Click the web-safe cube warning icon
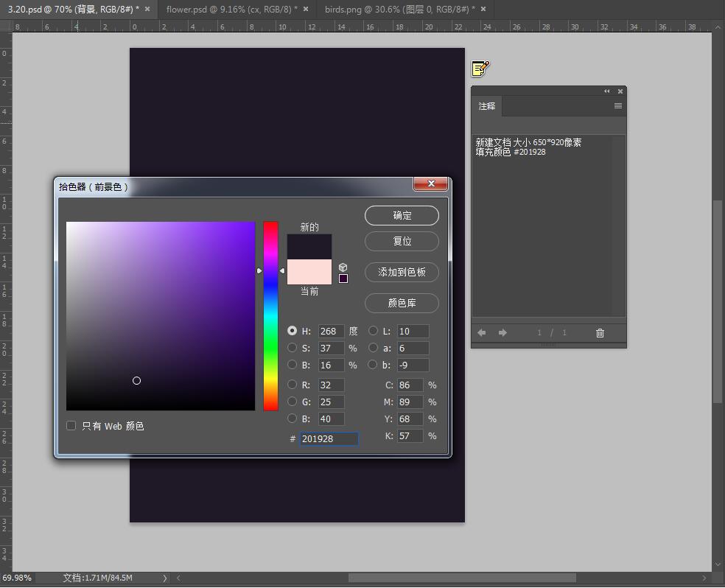The height and width of the screenshot is (588, 725). pos(343,267)
